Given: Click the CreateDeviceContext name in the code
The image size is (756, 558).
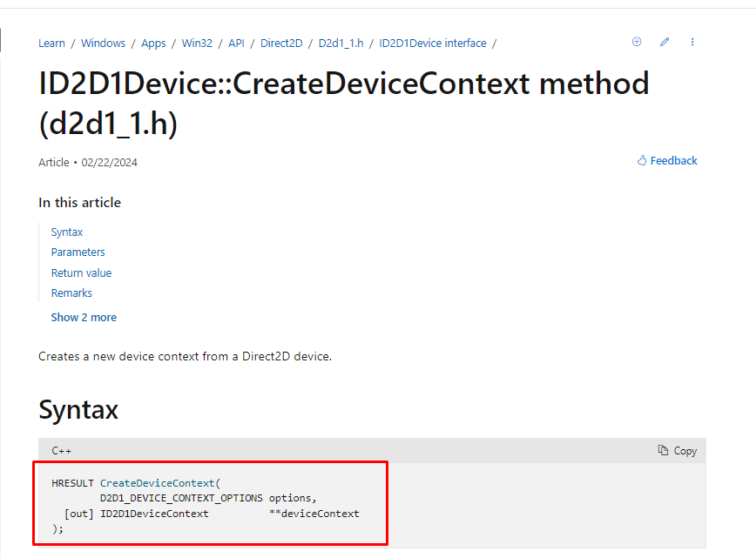Looking at the screenshot, I should tap(157, 483).
